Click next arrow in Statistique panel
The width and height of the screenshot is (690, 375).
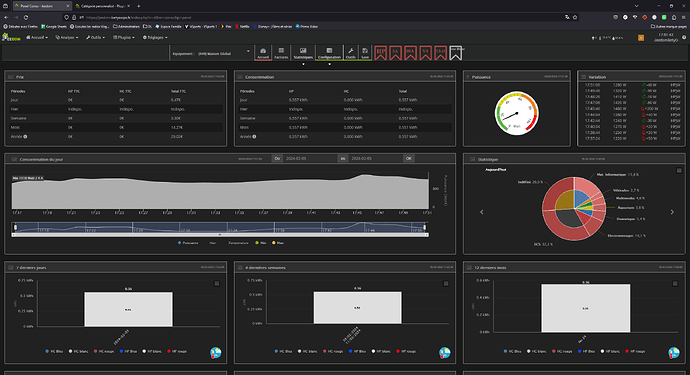672,212
